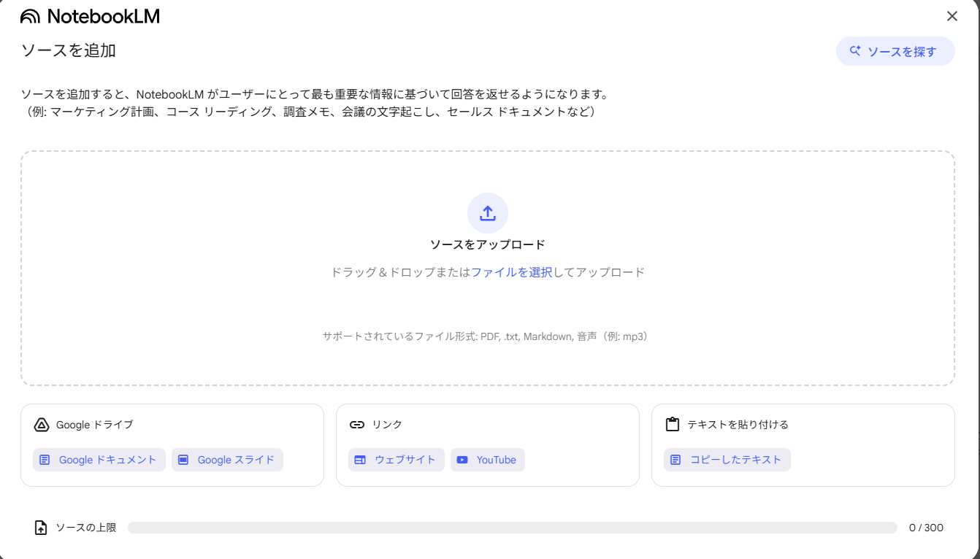Click the NotebookLM wordmark text
The width and height of the screenshot is (980, 559).
(x=103, y=16)
